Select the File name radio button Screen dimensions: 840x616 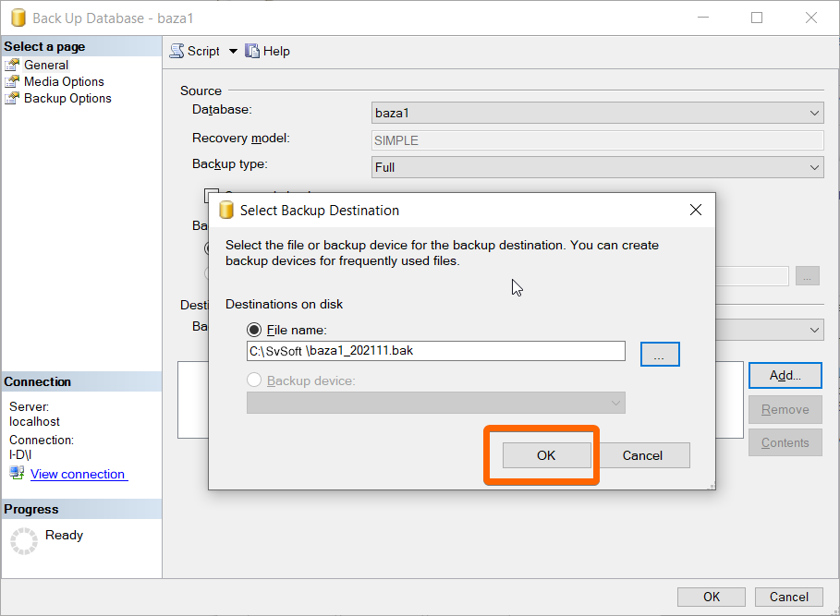tap(254, 330)
